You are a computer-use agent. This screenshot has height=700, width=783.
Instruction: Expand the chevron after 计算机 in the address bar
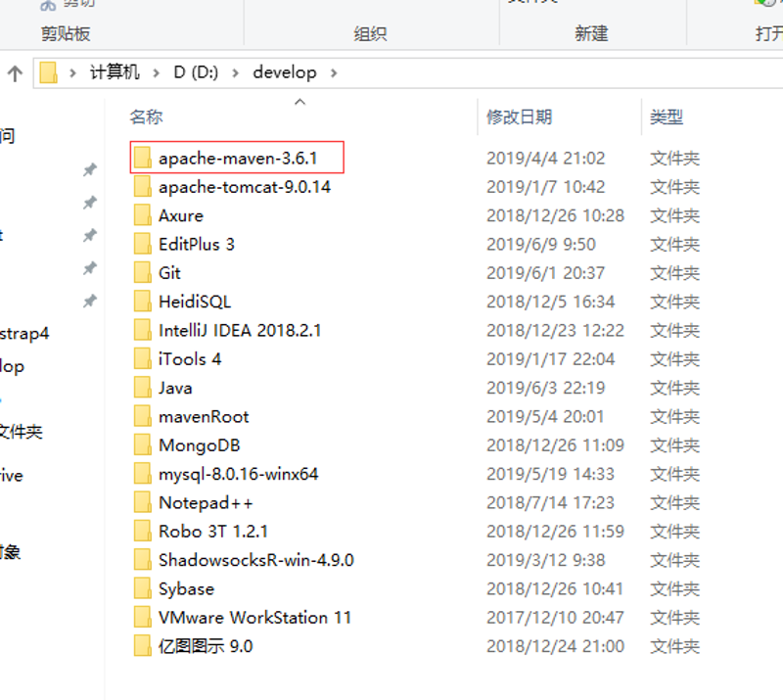(157, 73)
